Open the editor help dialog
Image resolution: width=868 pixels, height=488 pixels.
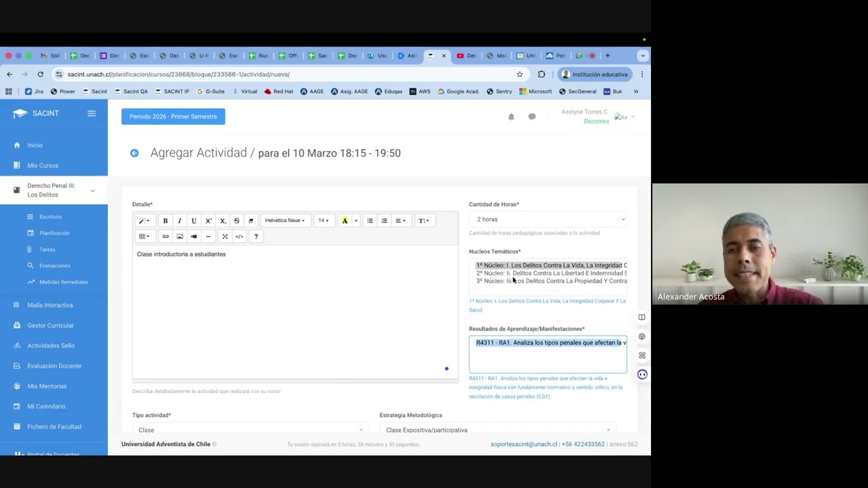pyautogui.click(x=256, y=237)
